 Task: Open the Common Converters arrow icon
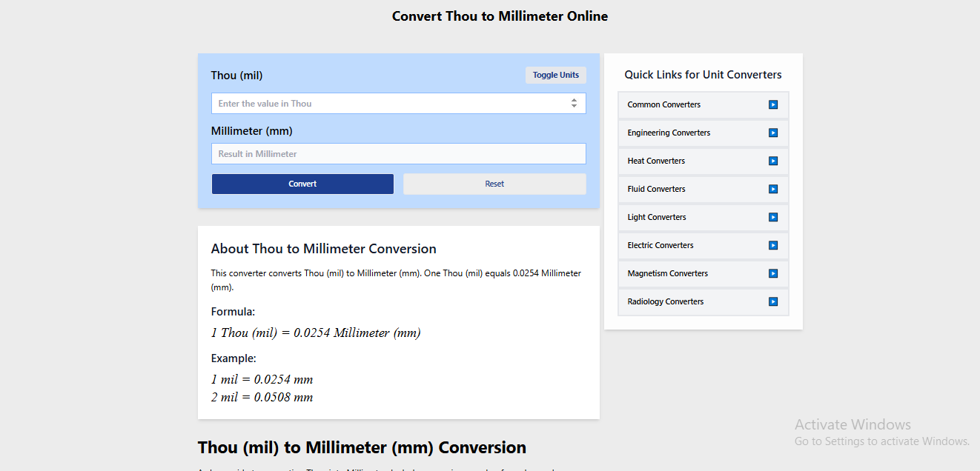tap(773, 104)
